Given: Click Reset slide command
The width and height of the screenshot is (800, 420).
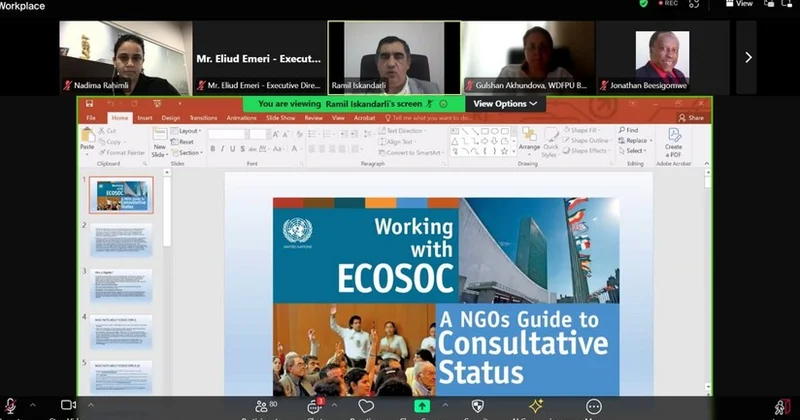Looking at the screenshot, I should click(x=183, y=142).
